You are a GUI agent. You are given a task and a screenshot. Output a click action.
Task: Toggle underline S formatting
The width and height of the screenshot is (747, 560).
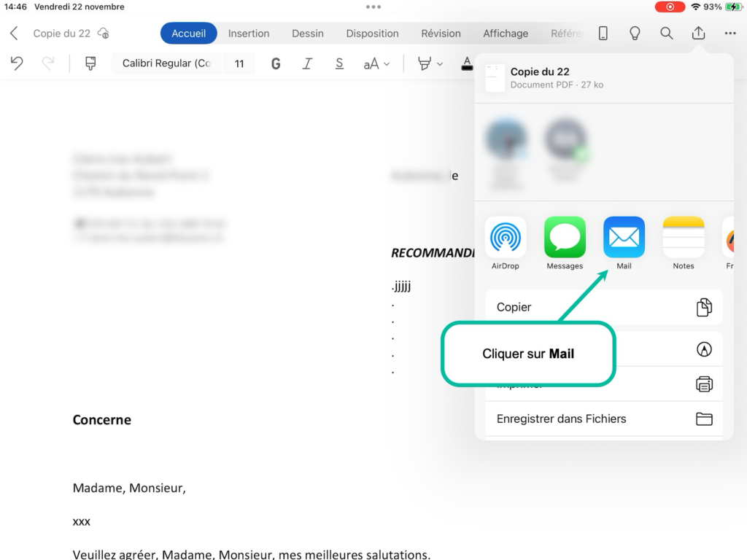coord(339,63)
